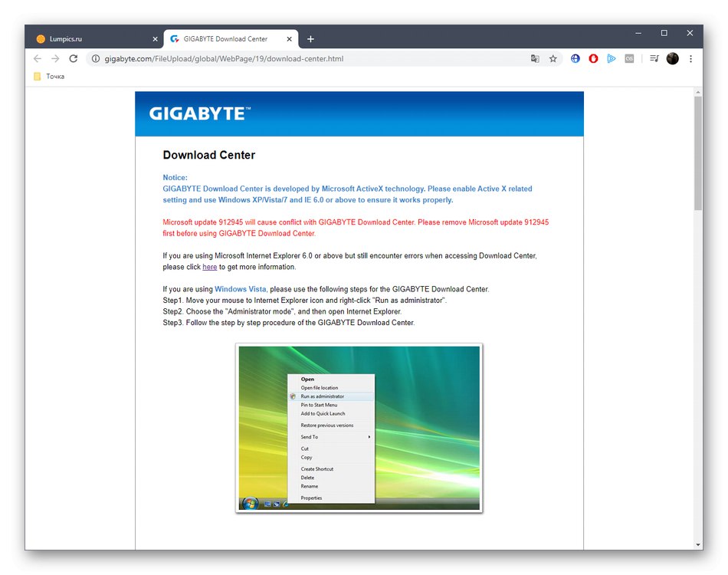Screen dimensions: 728x575
Task: Open the translate page icon
Action: click(535, 58)
